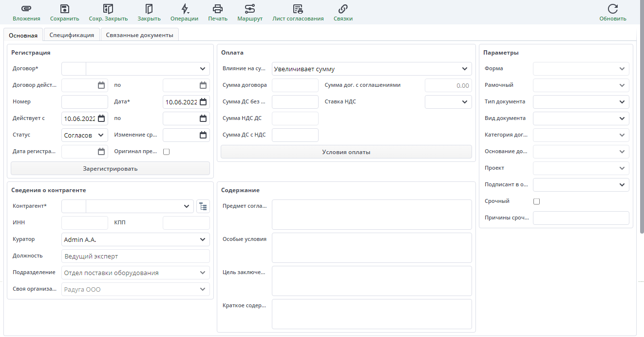This screenshot has height=337, width=644.
Task: Click the Особые условия text area
Action: point(372,248)
